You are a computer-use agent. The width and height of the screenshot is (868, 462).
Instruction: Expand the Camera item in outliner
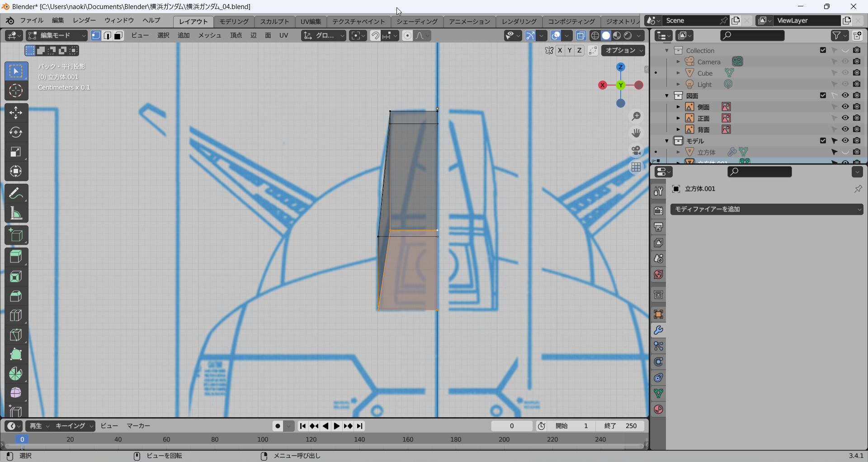(678, 62)
